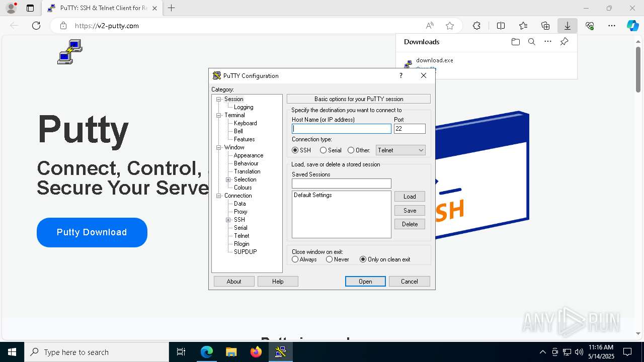Add this page to favorites with the star
This screenshot has width=644, height=362.
point(450,26)
